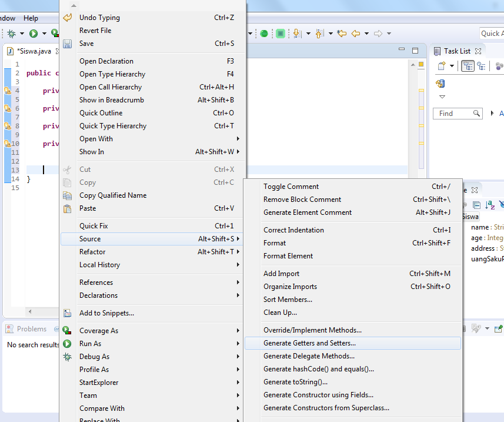Click the Back navigation yellow arrow
Image resolution: width=504 pixels, height=422 pixels.
(356, 34)
